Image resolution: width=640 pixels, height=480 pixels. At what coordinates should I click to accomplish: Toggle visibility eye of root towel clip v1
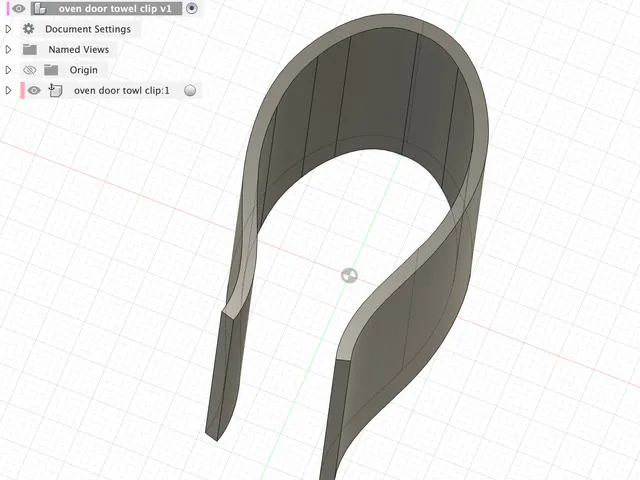pyautogui.click(x=18, y=8)
